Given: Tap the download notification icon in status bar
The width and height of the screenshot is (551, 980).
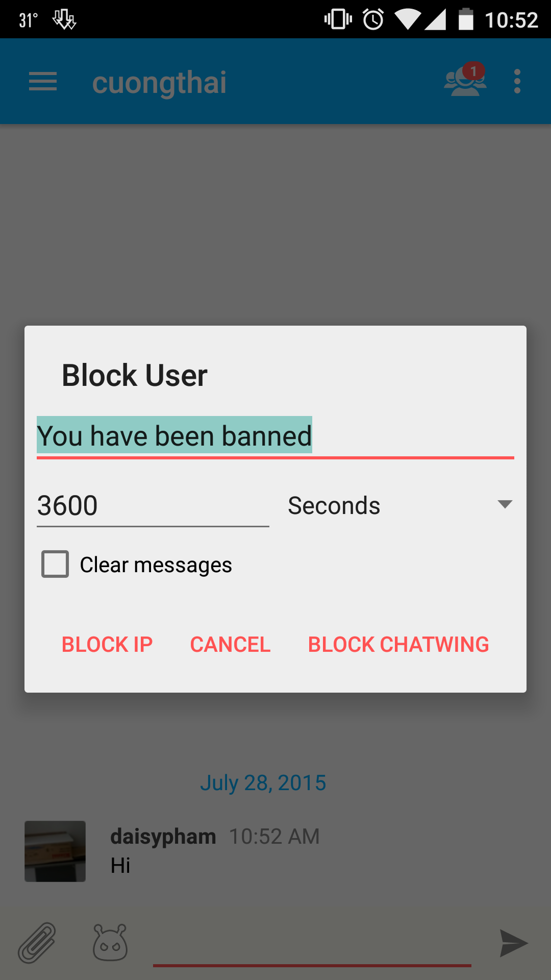Looking at the screenshot, I should (64, 20).
